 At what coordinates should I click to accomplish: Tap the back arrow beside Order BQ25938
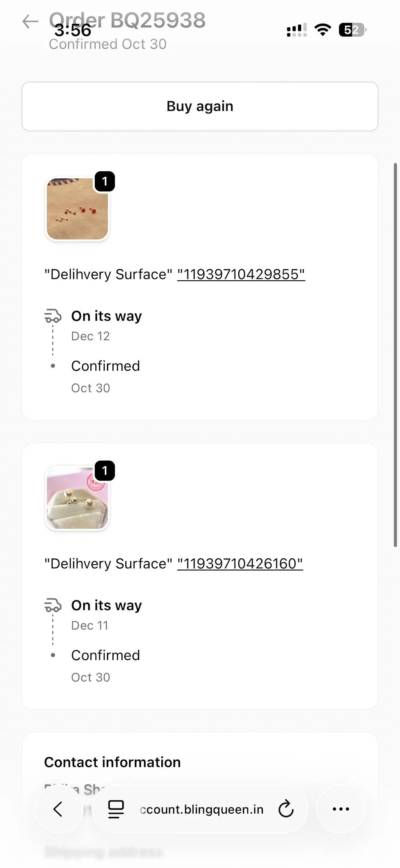click(30, 22)
